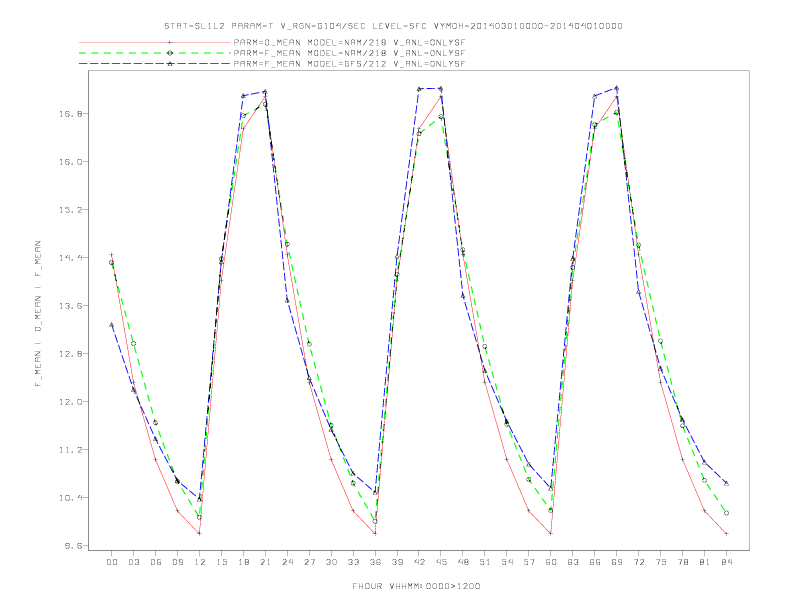Click red O_MEAN plus marker at hour 84
Screen dimensions: 792x612
pyautogui.click(x=726, y=533)
